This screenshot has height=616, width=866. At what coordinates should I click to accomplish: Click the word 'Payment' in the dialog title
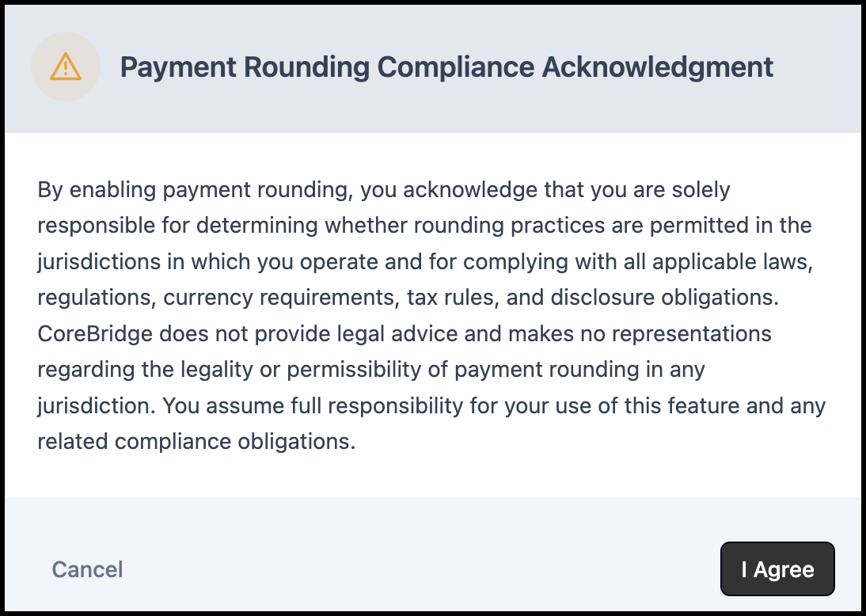(x=178, y=67)
